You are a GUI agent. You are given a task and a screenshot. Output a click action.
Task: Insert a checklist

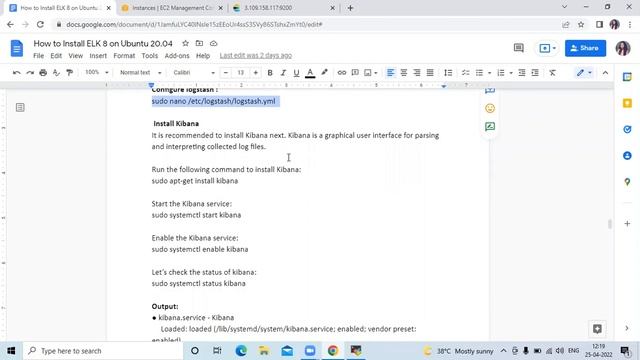tap(465, 73)
